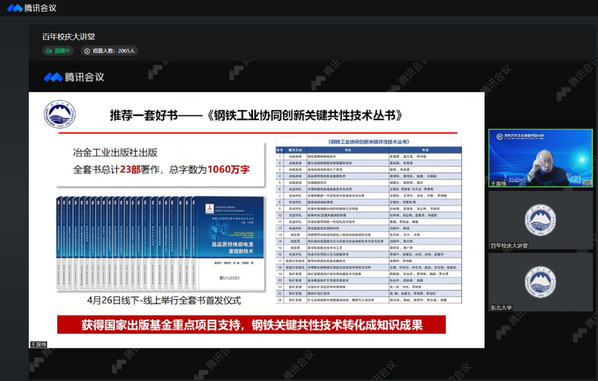
Task: Click the Tencent Meeting logo in title bar
Action: pyautogui.click(x=32, y=8)
